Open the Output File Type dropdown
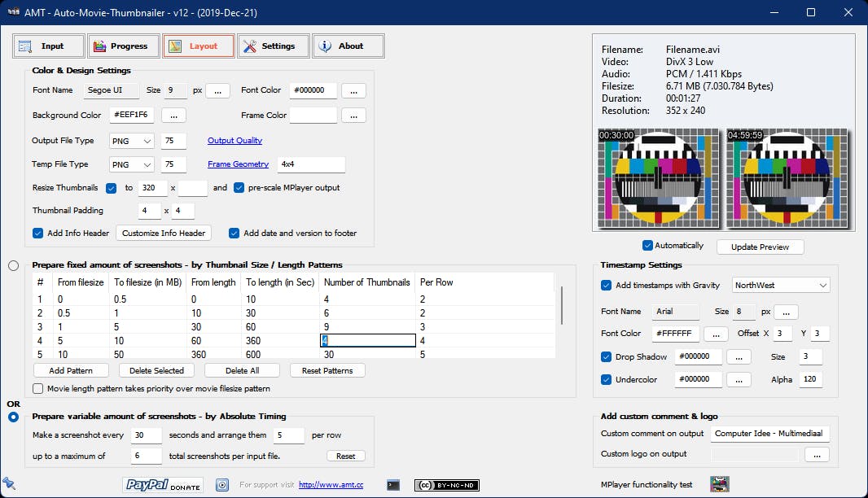 coord(131,141)
